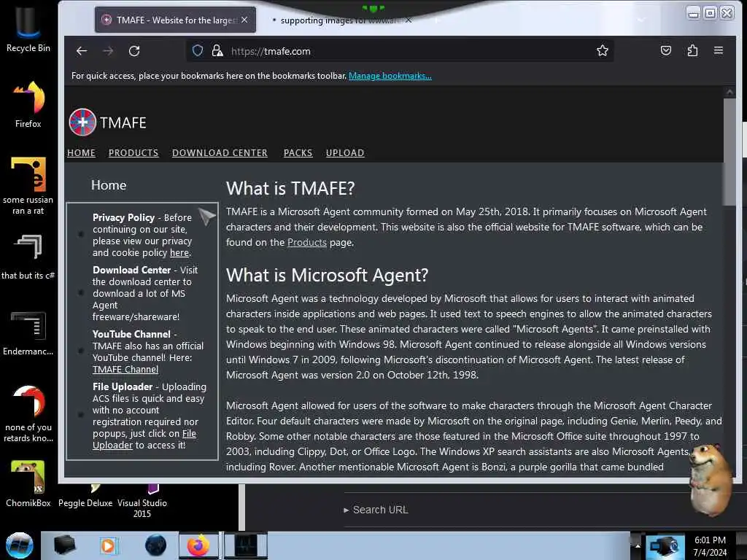This screenshot has height=560, width=747.
Task: Show site security info via padlock icon
Action: pyautogui.click(x=217, y=50)
